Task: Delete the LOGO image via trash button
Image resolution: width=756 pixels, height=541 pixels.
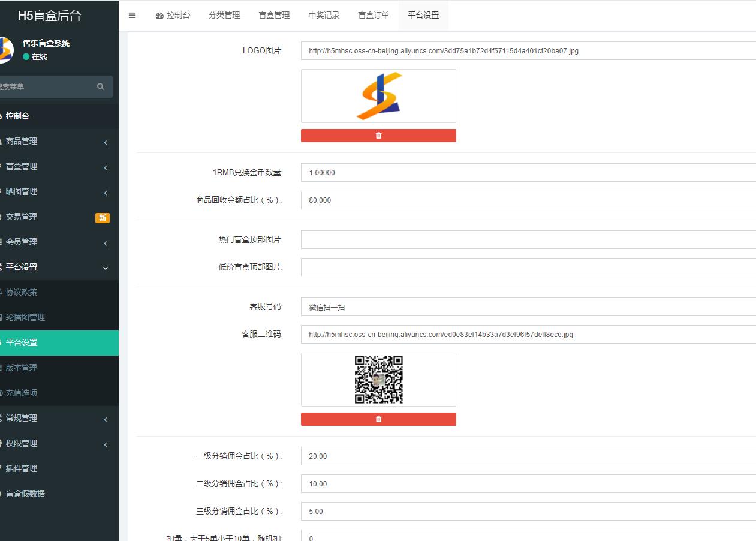Action: (378, 136)
